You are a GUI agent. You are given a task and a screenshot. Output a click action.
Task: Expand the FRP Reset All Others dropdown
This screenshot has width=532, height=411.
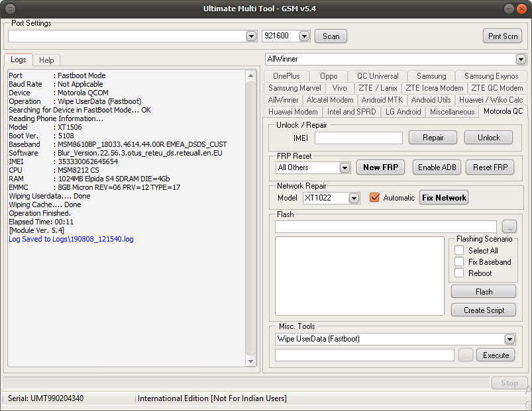(x=345, y=168)
